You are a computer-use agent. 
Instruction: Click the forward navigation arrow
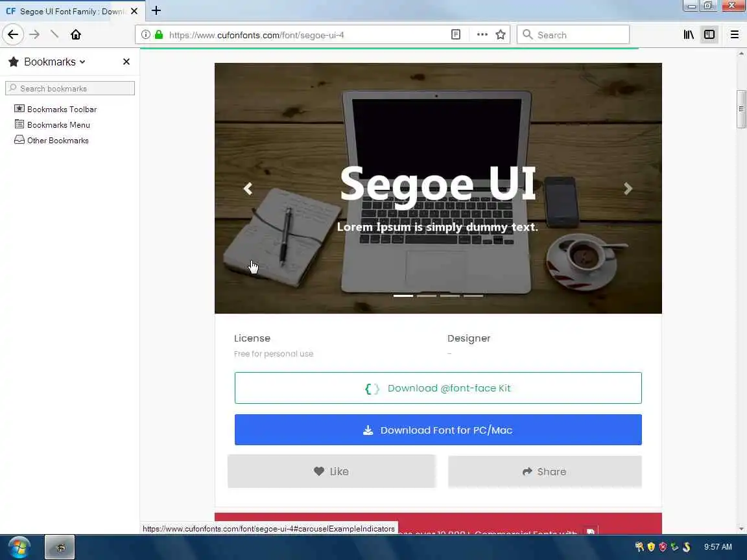point(34,34)
